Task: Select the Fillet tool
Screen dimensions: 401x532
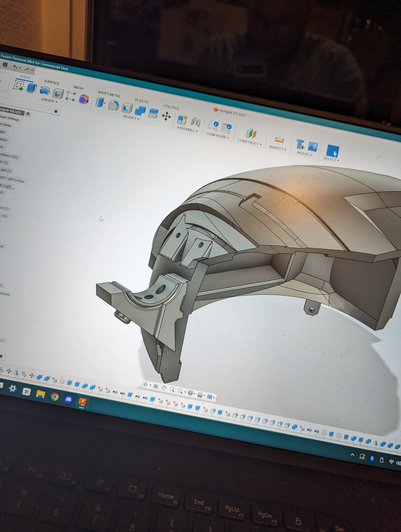Action: (x=114, y=105)
